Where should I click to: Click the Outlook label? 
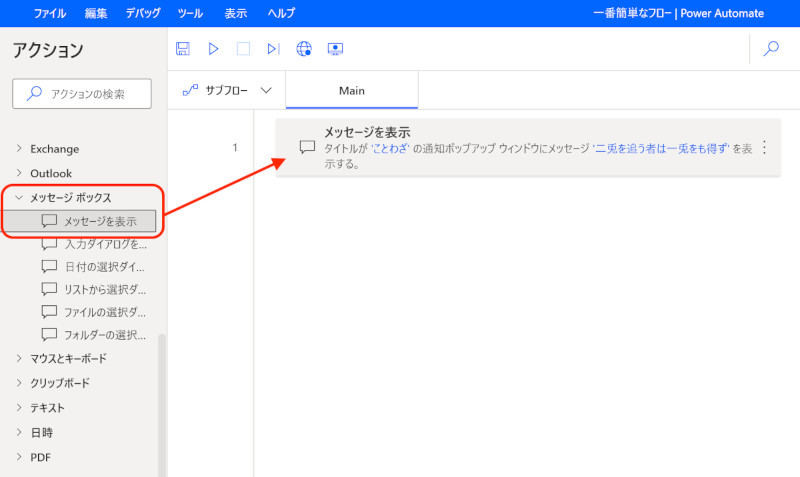click(51, 173)
